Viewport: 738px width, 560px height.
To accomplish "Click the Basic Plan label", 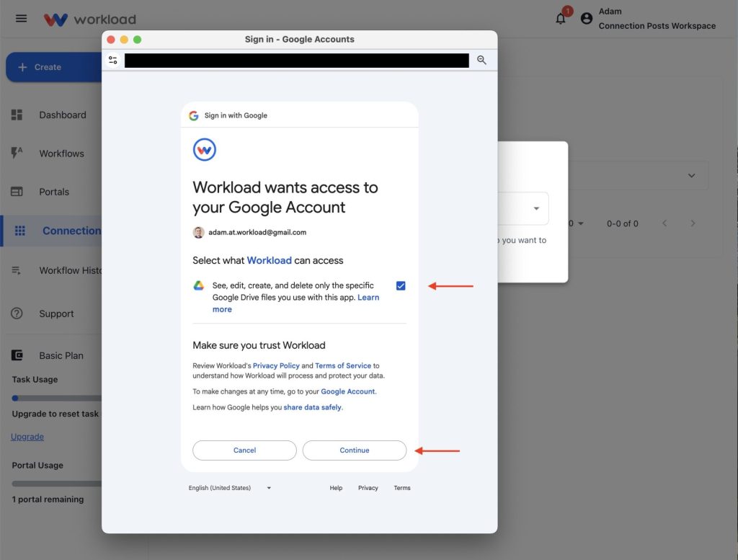I will (x=61, y=356).
